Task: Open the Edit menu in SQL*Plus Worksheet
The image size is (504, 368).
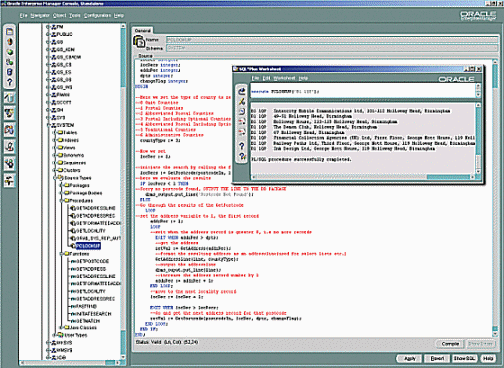Action: 266,78
